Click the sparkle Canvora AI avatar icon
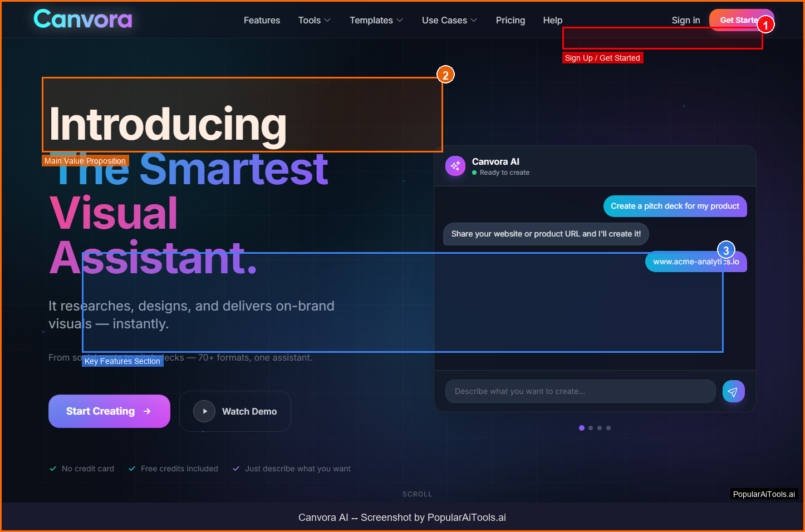 (455, 166)
